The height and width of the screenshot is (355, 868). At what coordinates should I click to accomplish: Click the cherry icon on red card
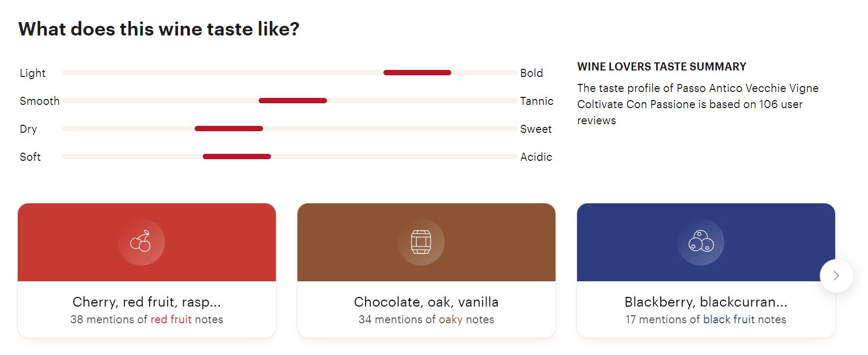coord(141,242)
